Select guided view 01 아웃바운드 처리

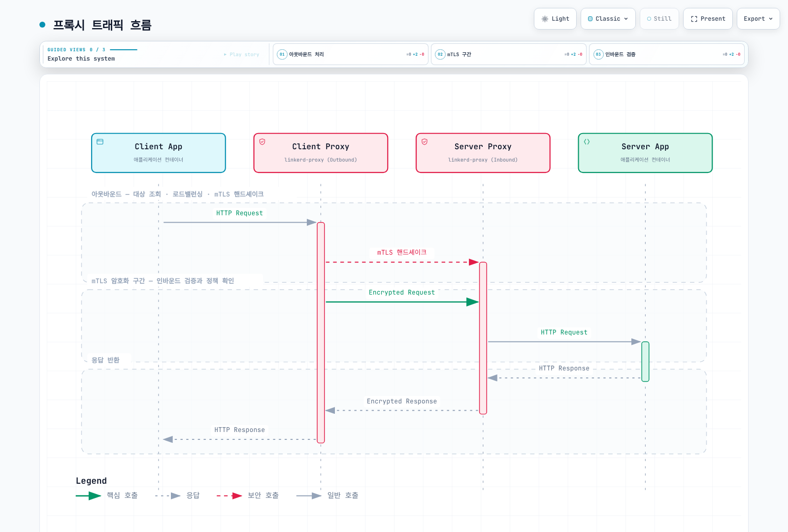tap(351, 54)
